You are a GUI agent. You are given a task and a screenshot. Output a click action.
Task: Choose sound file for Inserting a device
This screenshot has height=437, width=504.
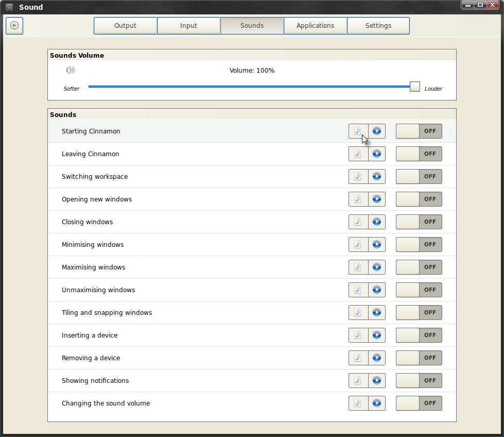coord(358,335)
